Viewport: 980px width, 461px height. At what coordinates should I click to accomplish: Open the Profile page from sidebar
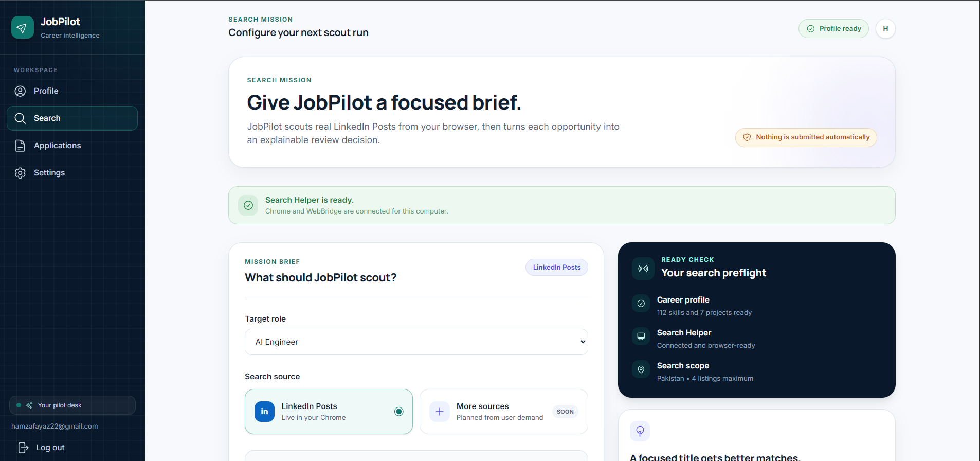[72, 91]
